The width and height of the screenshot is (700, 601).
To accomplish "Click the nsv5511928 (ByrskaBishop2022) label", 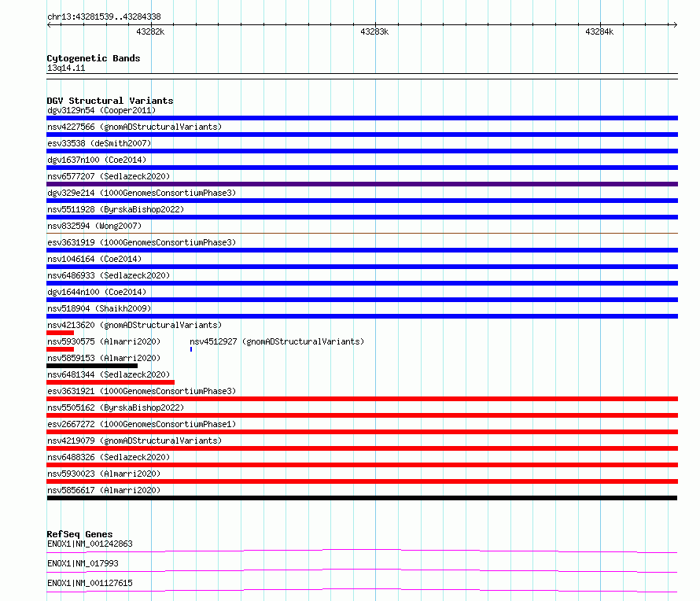I will coord(116,209).
